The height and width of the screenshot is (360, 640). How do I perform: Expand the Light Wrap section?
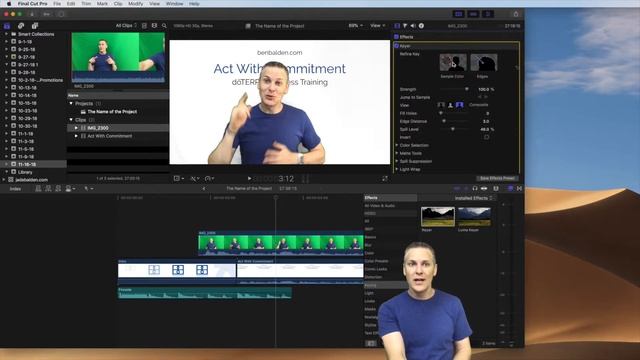tap(397, 169)
